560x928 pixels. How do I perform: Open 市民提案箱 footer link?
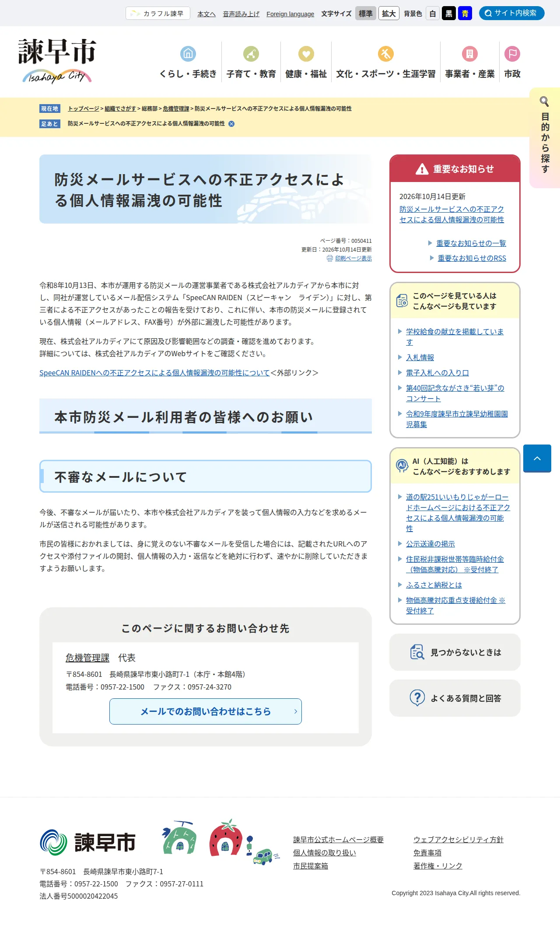(311, 866)
